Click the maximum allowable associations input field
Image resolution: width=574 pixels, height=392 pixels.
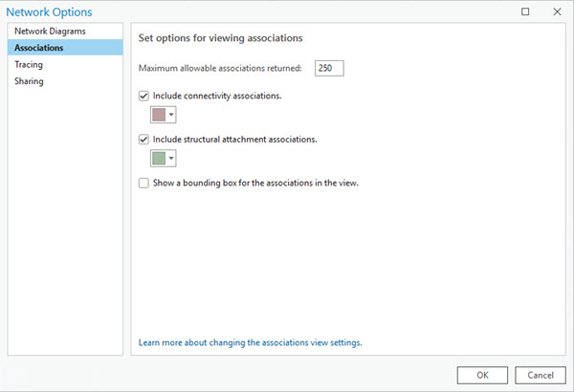[x=329, y=68]
